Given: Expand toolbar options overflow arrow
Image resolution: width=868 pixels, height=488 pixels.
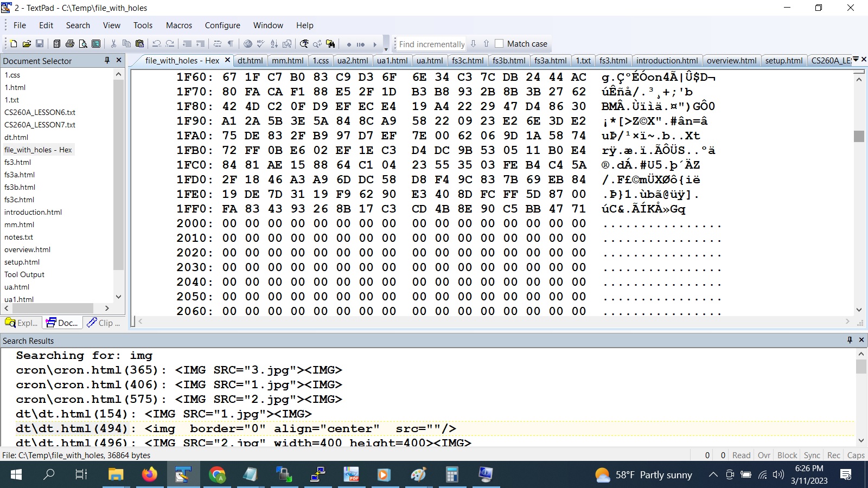Looking at the screenshot, I should (386, 48).
